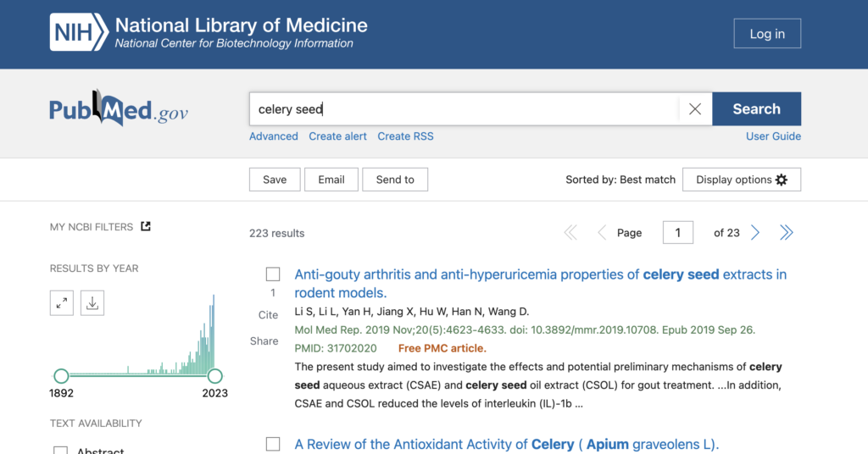Image resolution: width=868 pixels, height=454 pixels.
Task: Open the User Guide link
Action: (773, 136)
